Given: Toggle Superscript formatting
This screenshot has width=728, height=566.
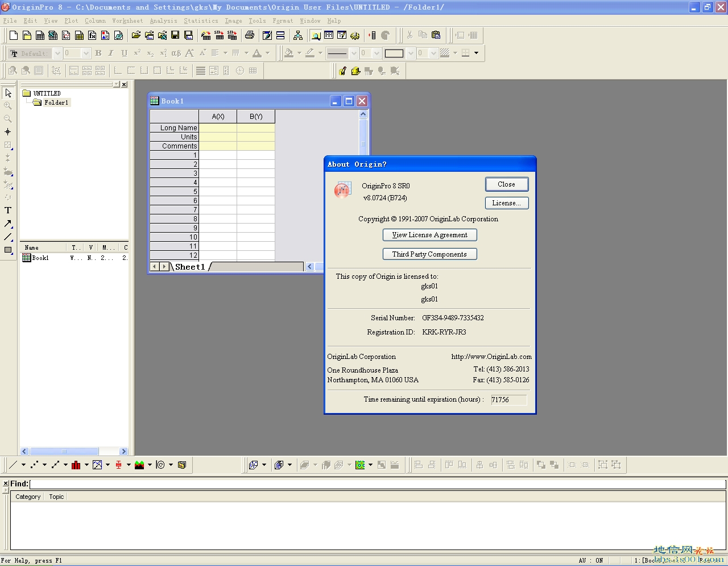Looking at the screenshot, I should pyautogui.click(x=137, y=53).
